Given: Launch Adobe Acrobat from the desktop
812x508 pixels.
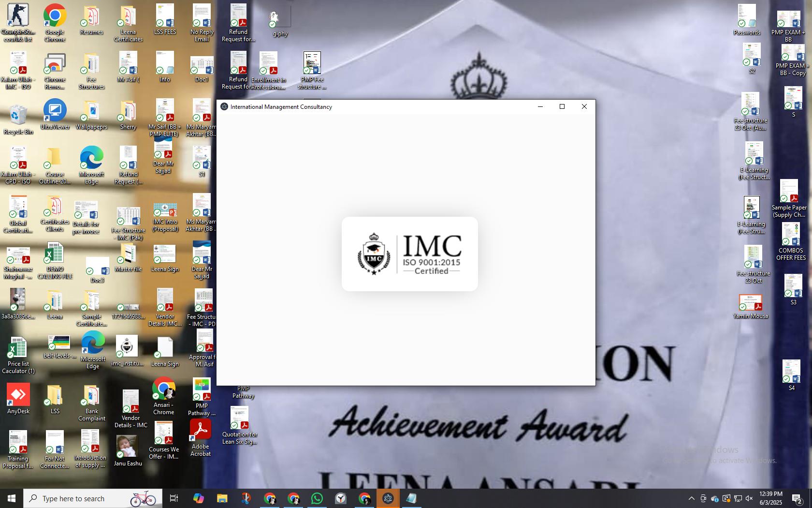Looking at the screenshot, I should click(x=201, y=437).
